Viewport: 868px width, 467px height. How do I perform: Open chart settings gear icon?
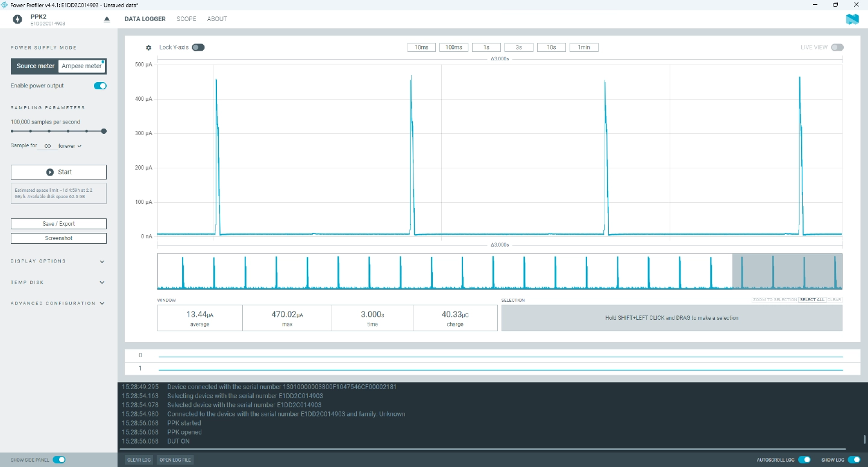(x=149, y=48)
